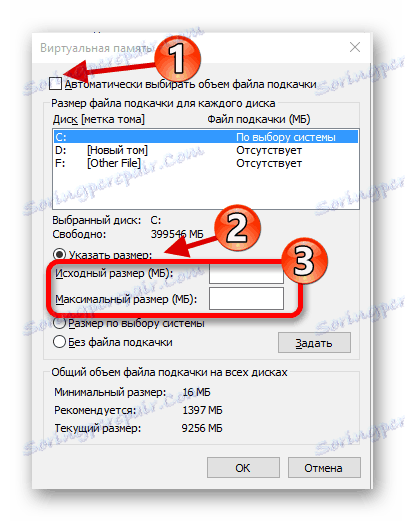
Task: Click empty area below F: in the disk list
Action: 206,189
